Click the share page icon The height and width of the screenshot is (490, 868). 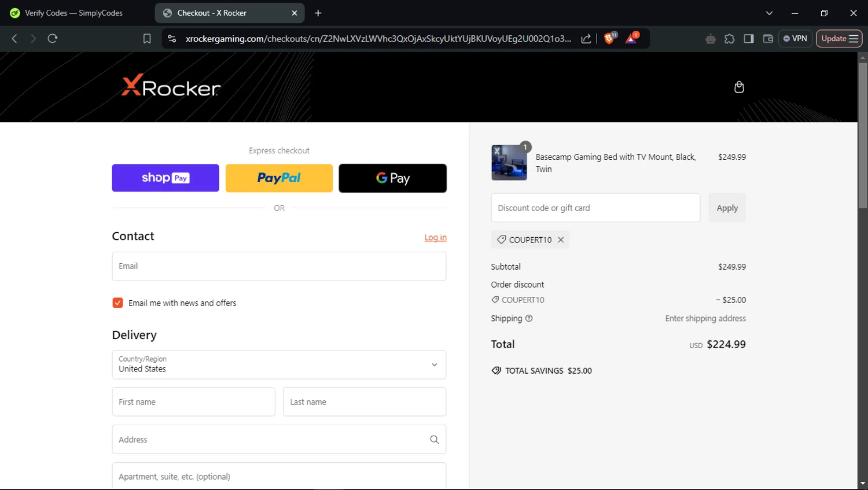click(x=586, y=39)
